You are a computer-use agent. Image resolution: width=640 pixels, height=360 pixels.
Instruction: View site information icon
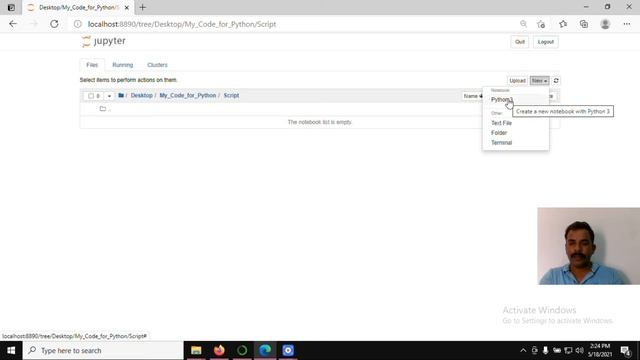click(x=78, y=24)
